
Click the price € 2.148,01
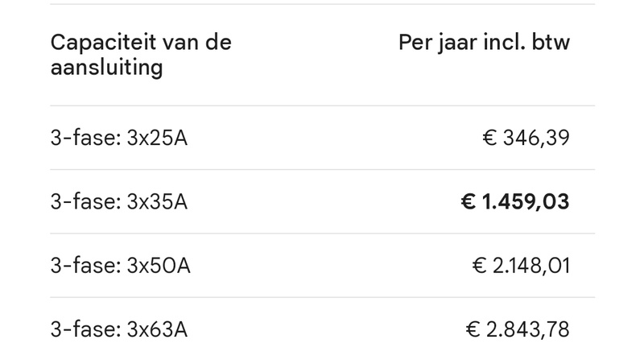(x=520, y=266)
